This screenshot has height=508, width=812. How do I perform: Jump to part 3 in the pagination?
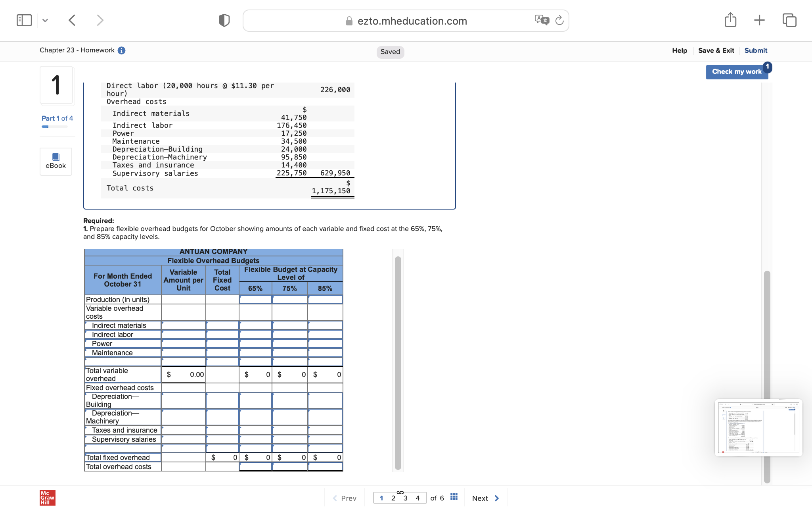[405, 498]
